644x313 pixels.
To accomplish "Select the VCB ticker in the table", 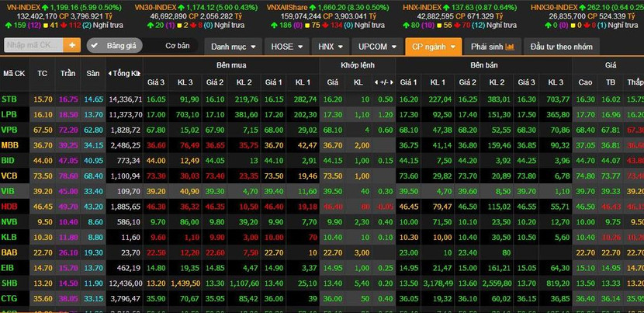I will pyautogui.click(x=9, y=176).
